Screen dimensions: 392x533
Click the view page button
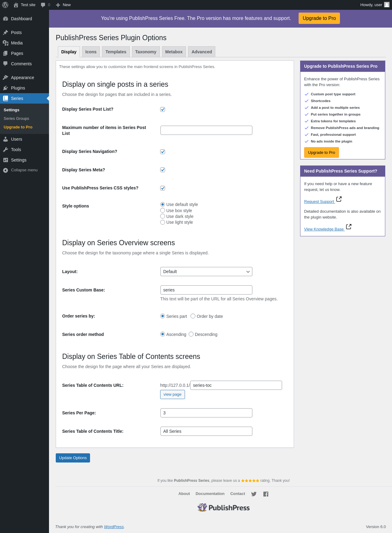point(172,394)
